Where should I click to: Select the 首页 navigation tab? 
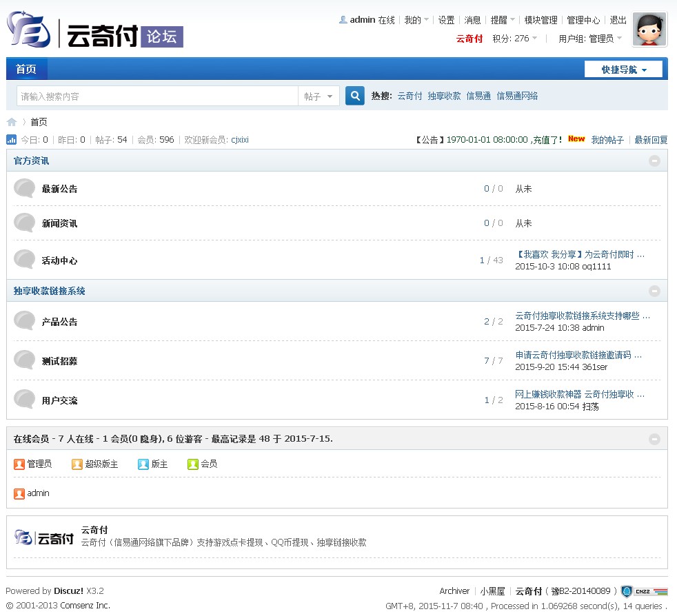tap(26, 69)
